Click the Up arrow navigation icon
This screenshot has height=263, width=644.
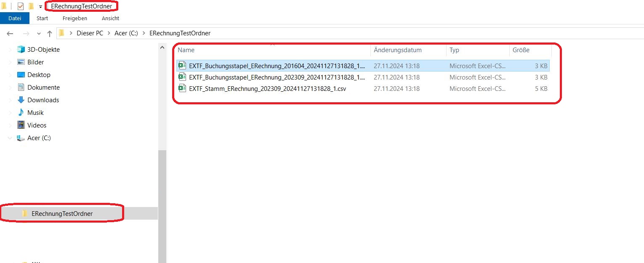click(x=50, y=34)
